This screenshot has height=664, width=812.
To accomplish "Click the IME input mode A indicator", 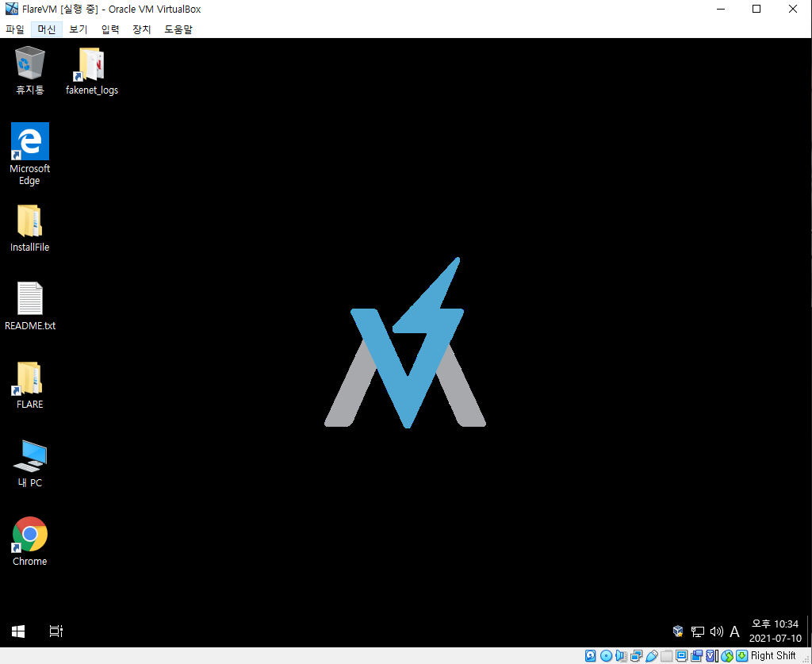I will [734, 631].
